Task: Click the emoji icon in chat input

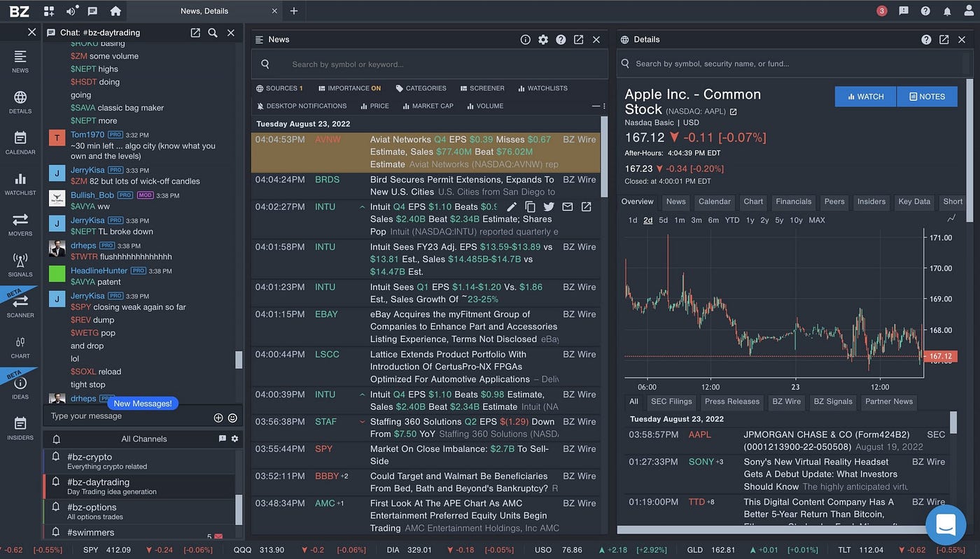Action: 232,418
